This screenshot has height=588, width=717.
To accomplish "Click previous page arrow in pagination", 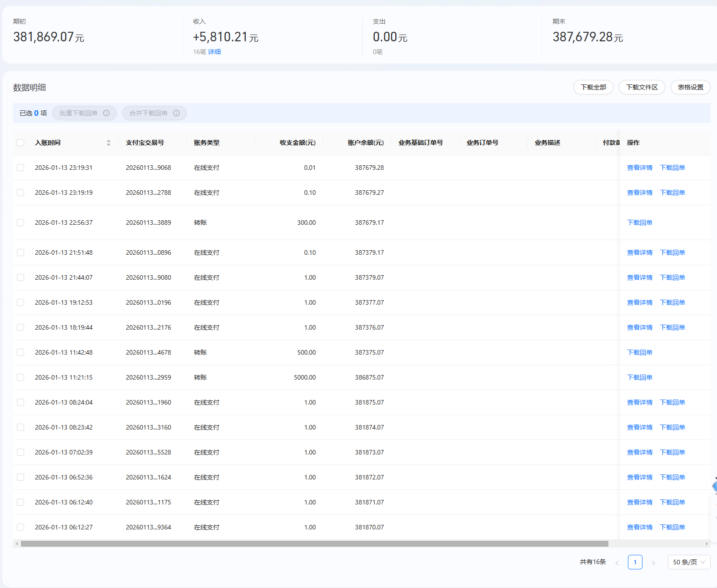I will (x=617, y=563).
